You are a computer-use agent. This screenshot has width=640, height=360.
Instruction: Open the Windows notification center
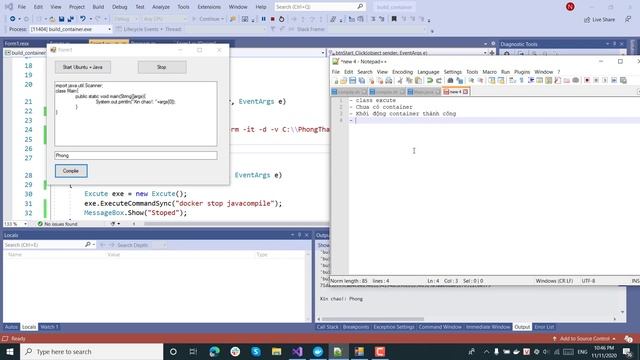pyautogui.click(x=627, y=351)
